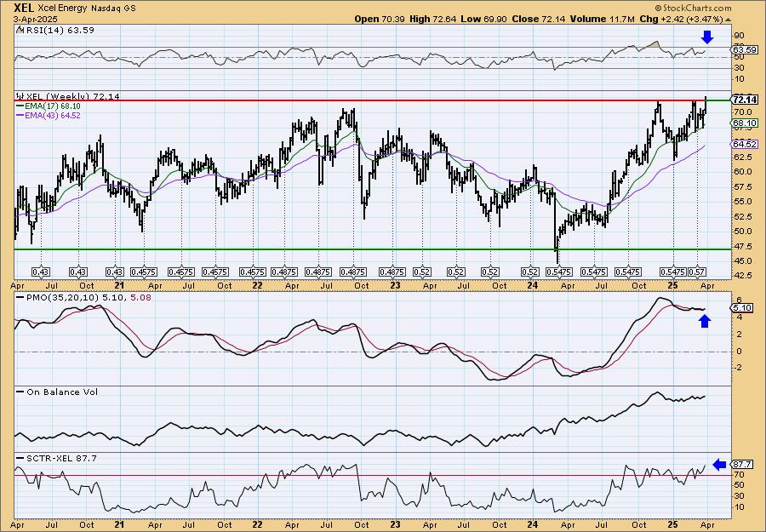Click the green EMA(17) legend line
766x532 pixels.
pyautogui.click(x=20, y=106)
